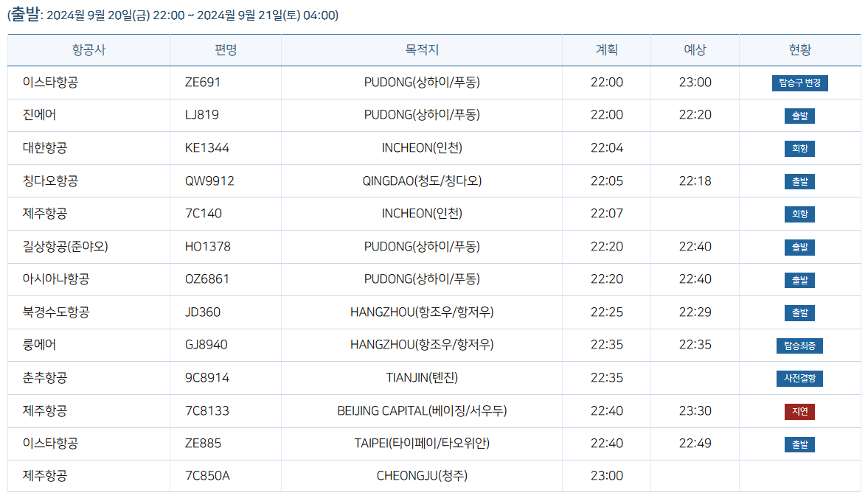
Task: Select flight number 7C140
Action: point(203,214)
